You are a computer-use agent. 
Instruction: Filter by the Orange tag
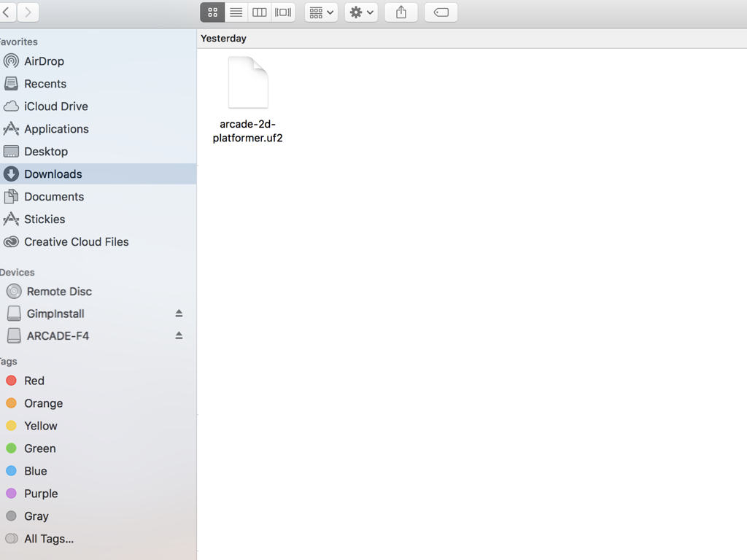[98, 403]
